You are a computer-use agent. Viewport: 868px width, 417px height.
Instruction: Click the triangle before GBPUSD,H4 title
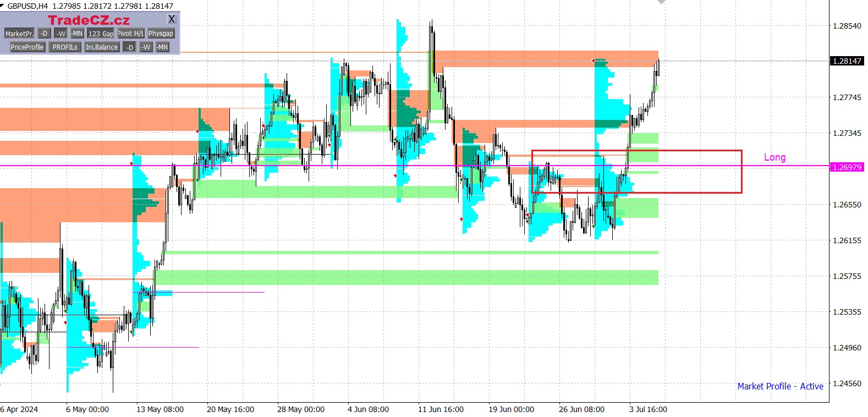3,6
